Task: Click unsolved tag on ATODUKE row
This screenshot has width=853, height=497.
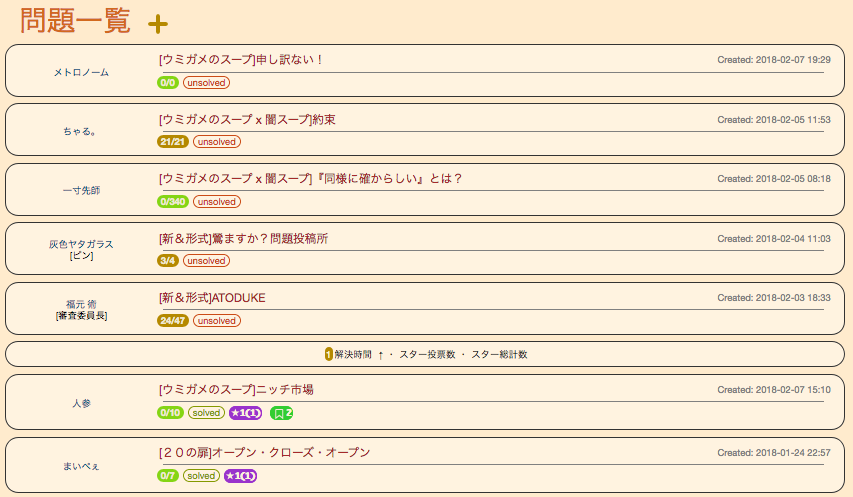Action: 217,321
